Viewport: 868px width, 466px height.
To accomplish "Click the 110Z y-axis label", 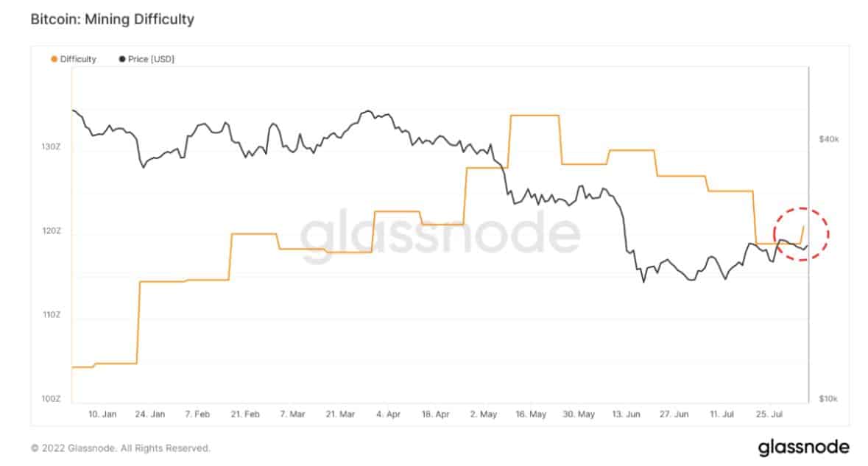I will tap(51, 315).
